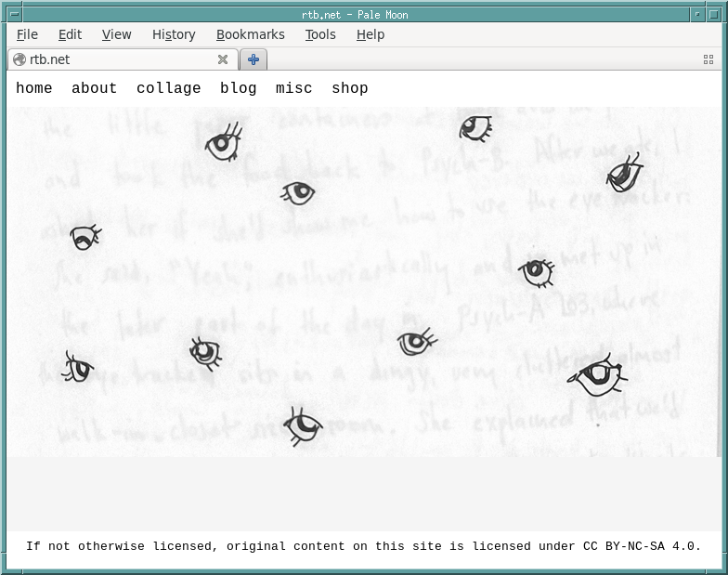This screenshot has width=728, height=575.
Task: Click the globe favicon on rtb.net tab
Action: (19, 59)
